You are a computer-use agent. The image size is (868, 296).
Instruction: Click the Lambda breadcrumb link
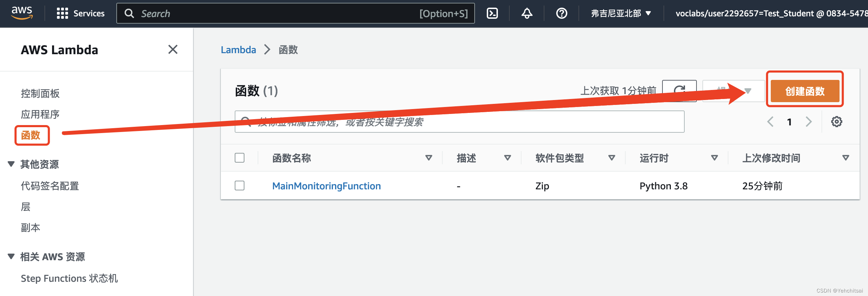[x=239, y=50]
